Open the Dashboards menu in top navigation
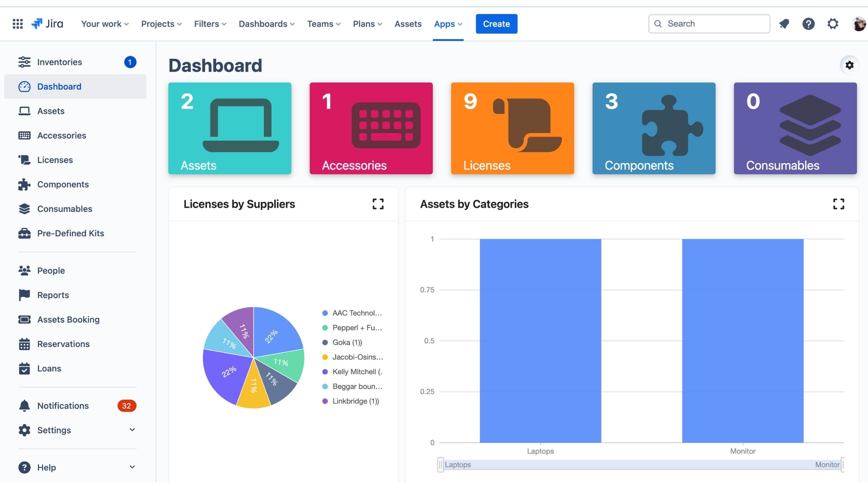868x488 pixels. pyautogui.click(x=267, y=24)
